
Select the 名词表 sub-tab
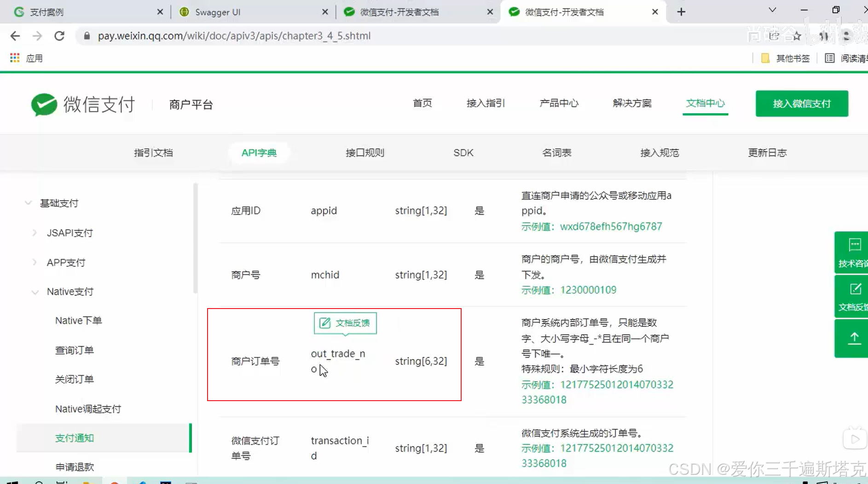click(x=556, y=153)
